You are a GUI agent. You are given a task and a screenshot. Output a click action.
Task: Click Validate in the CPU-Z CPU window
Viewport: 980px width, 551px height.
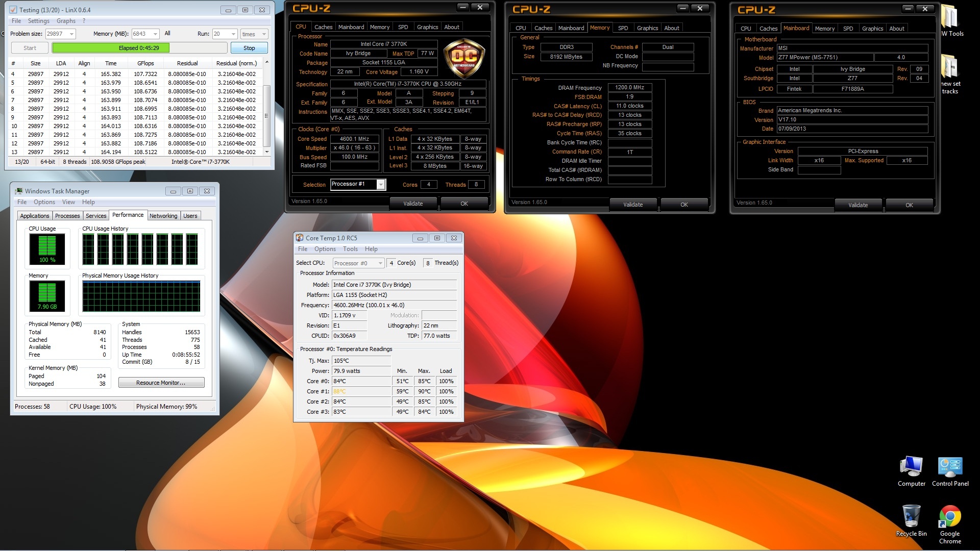point(413,204)
